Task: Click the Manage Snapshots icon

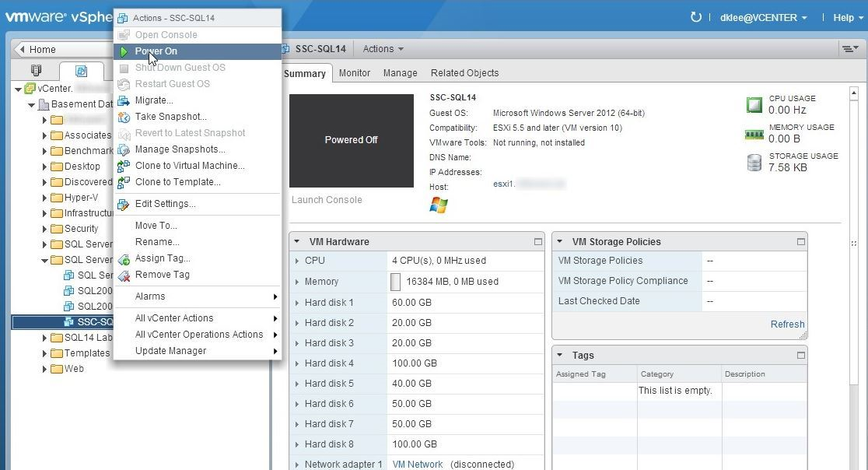Action: pyautogui.click(x=124, y=149)
